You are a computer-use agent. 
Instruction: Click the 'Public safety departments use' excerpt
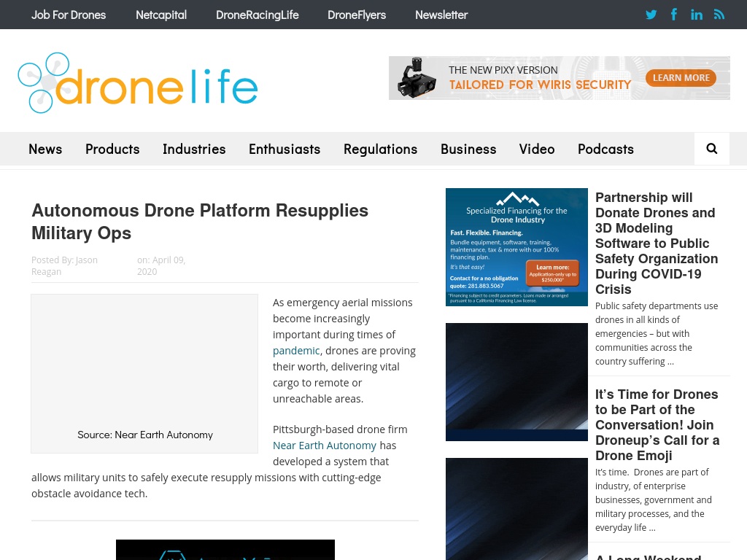[657, 334]
